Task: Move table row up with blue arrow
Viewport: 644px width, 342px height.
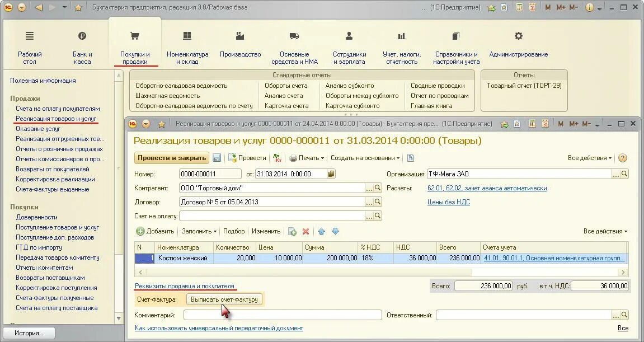Action: (x=322, y=231)
